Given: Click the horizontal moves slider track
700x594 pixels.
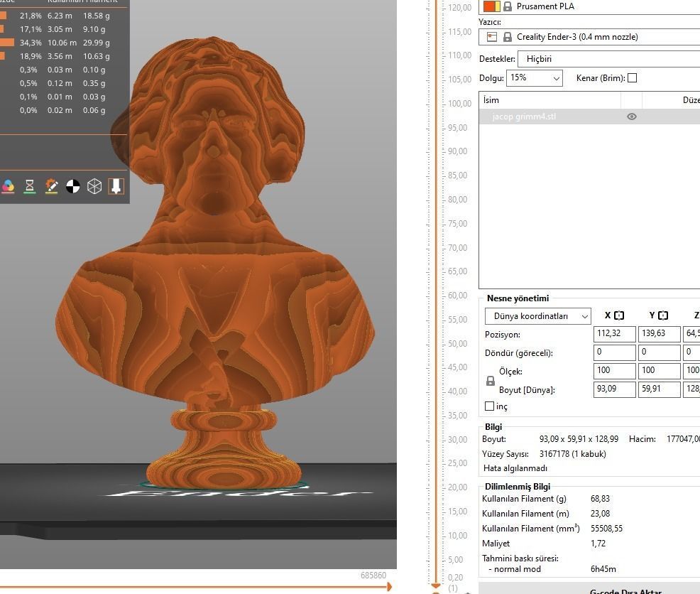Looking at the screenshot, I should [x=192, y=587].
